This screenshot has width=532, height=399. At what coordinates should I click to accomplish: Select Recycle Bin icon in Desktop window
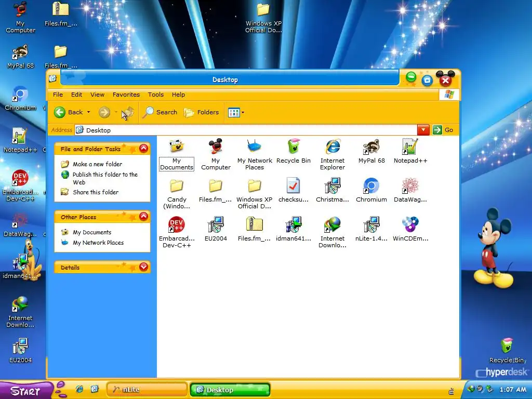294,147
